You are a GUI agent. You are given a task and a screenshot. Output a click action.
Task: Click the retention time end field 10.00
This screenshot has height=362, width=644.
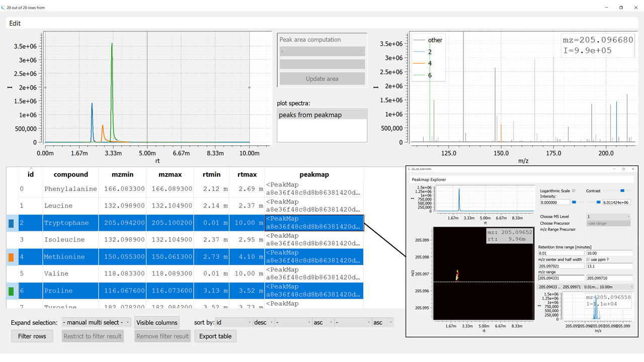click(609, 253)
